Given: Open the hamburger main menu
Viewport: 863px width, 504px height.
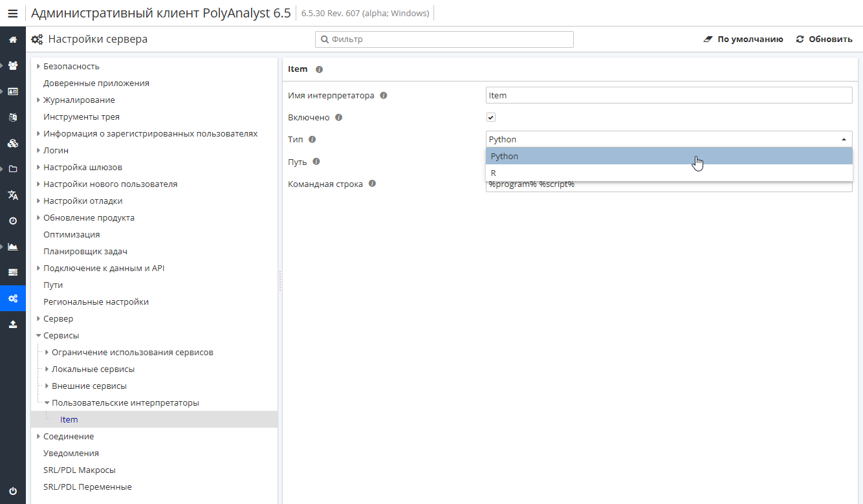Looking at the screenshot, I should pos(13,13).
